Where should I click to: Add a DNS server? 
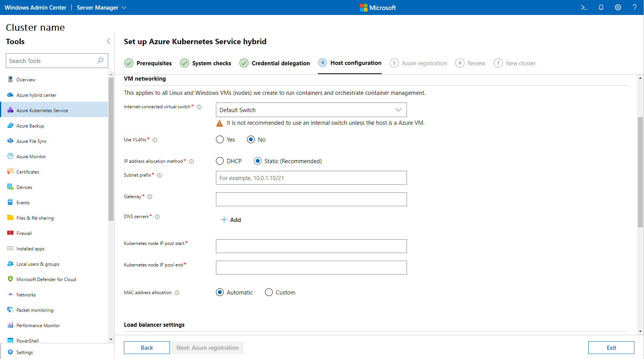[231, 220]
